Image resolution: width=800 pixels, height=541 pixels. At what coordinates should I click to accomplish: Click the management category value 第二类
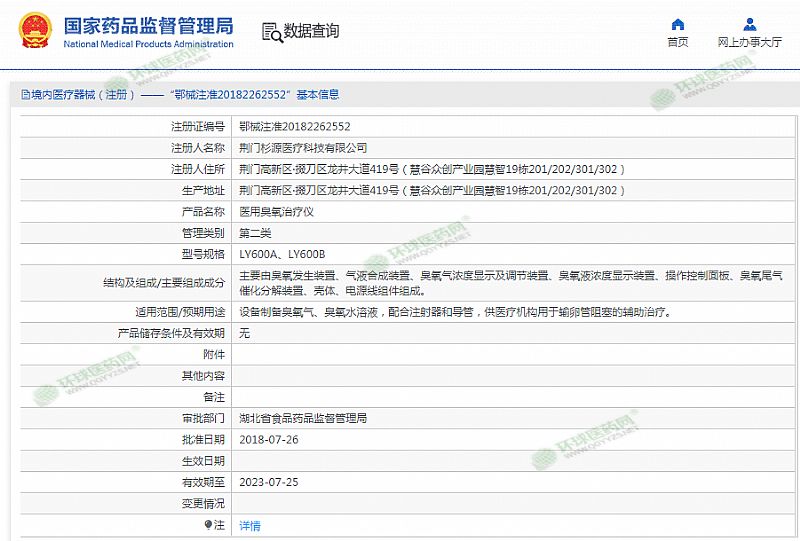click(255, 233)
